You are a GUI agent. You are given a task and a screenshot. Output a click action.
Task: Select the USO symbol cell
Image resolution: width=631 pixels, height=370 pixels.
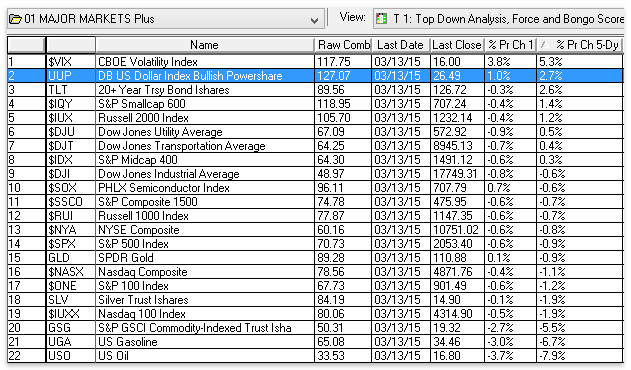pyautogui.click(x=71, y=356)
